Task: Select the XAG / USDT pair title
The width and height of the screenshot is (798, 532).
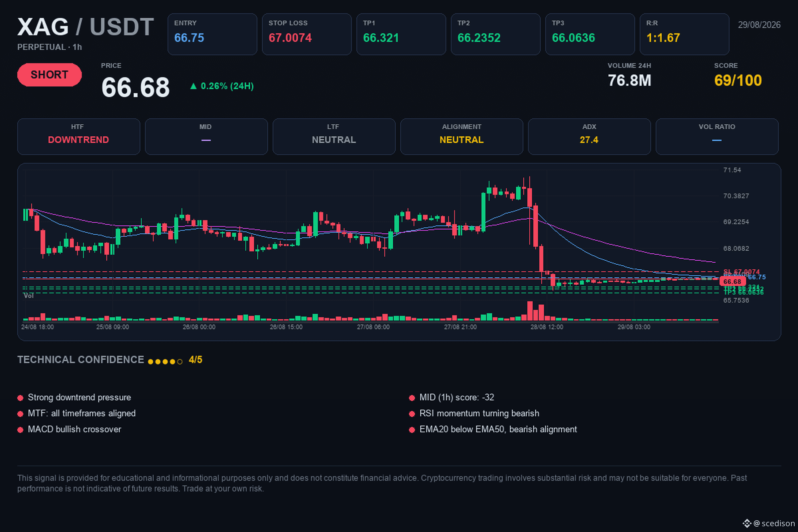Action: point(85,27)
